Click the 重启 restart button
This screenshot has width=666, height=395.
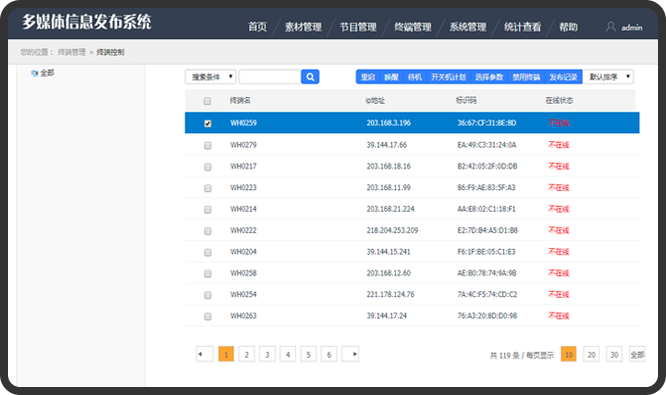click(x=368, y=77)
